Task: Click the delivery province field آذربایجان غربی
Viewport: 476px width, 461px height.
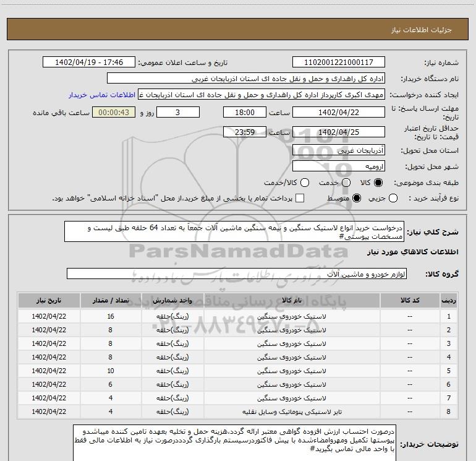Action: tap(339, 150)
